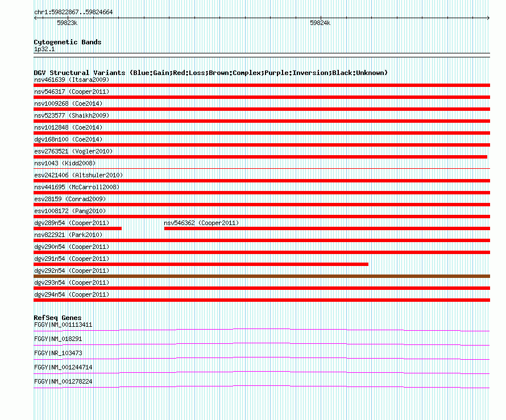Click the 59824k ruler tick label
The width and height of the screenshot is (506, 420).
[x=320, y=23]
